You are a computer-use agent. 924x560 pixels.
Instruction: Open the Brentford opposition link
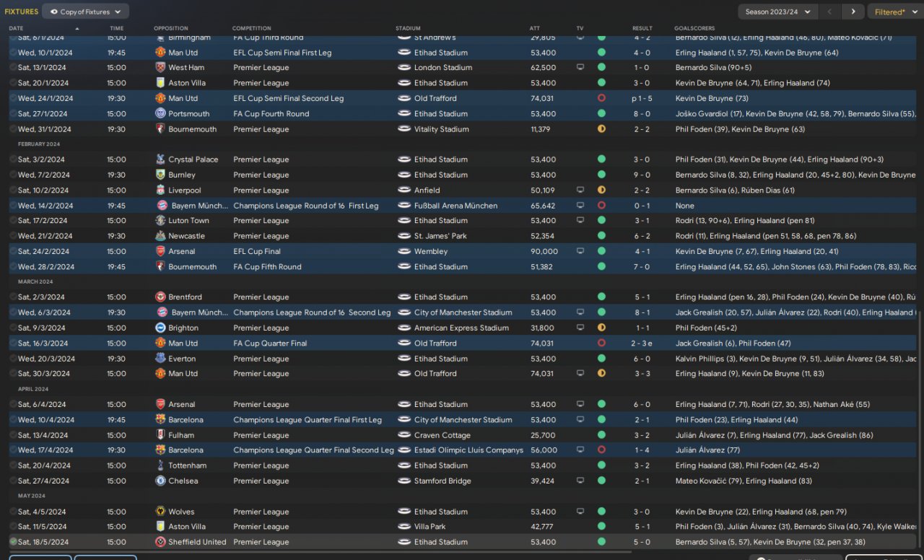(186, 297)
